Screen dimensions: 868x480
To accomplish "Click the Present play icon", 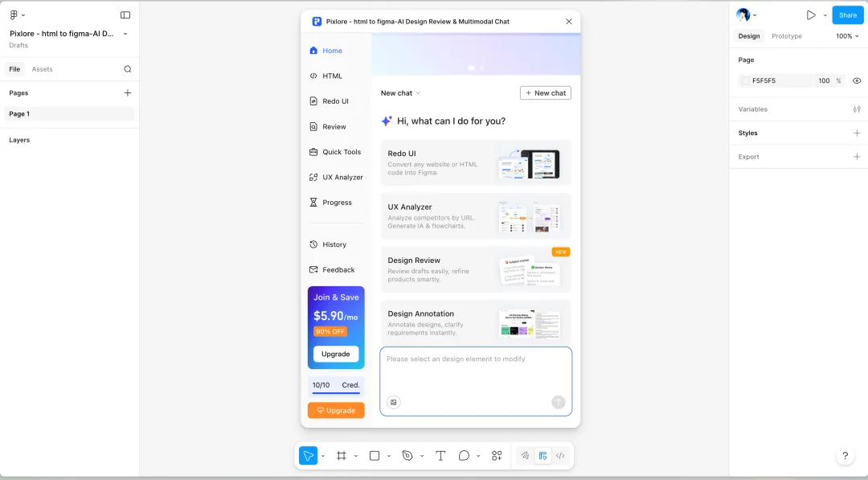I will tap(811, 15).
